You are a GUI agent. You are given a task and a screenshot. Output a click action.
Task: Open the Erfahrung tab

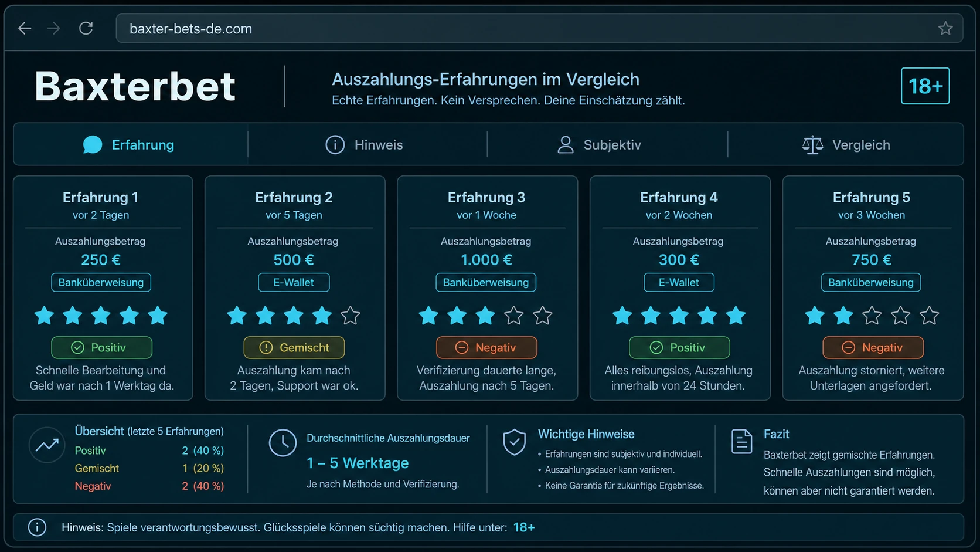tap(131, 144)
